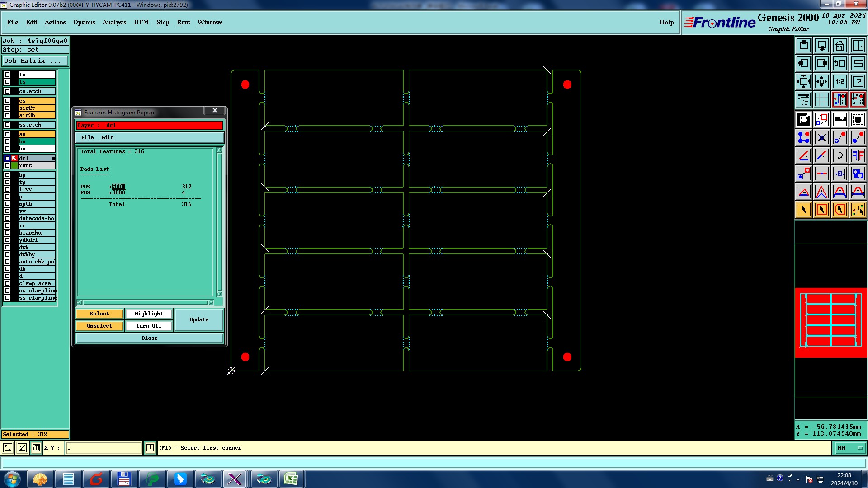Select the ruler measure tool icon
This screenshot has height=488, width=868.
840,119
